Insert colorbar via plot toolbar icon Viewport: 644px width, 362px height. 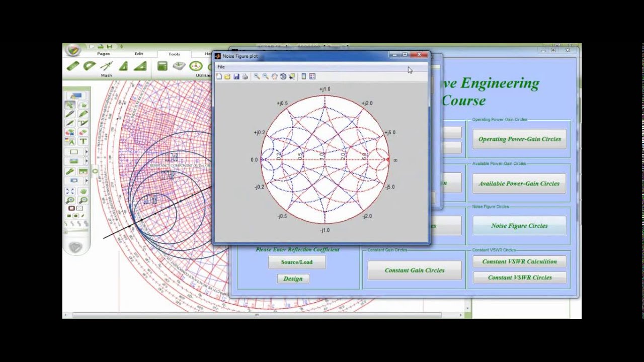(303, 76)
